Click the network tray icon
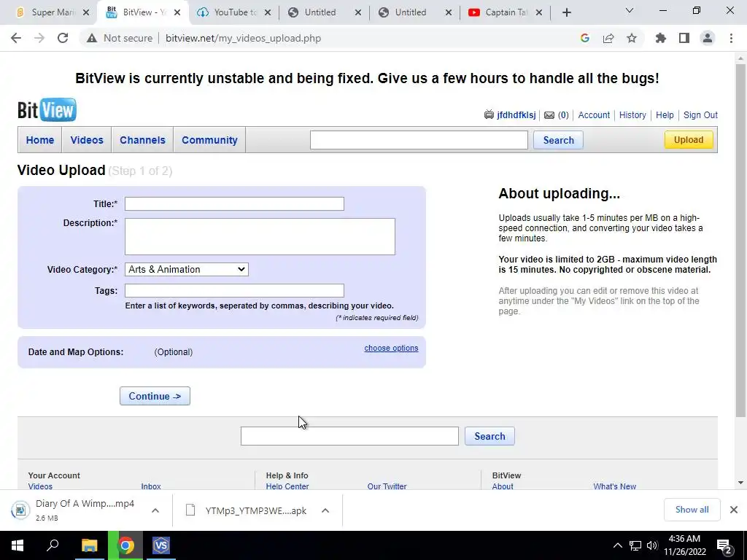Image resolution: width=747 pixels, height=560 pixels. pyautogui.click(x=635, y=545)
